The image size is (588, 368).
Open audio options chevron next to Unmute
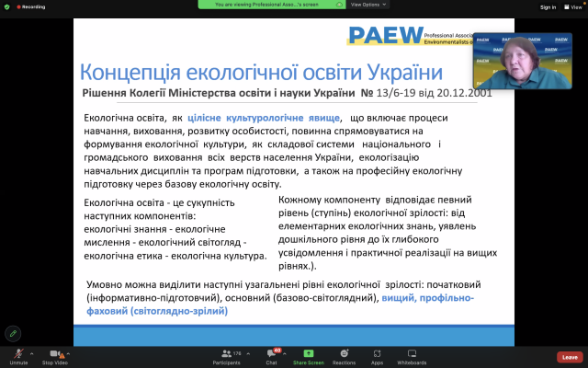[x=32, y=353]
